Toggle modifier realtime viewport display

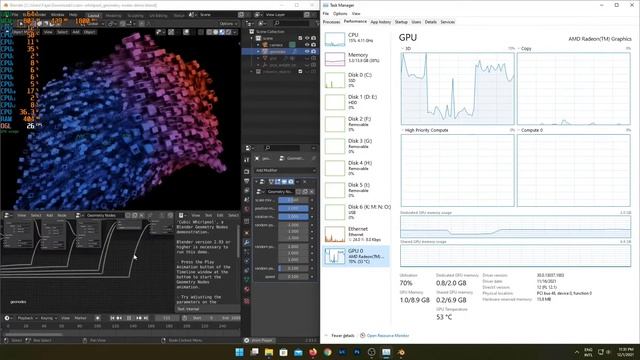284,182
